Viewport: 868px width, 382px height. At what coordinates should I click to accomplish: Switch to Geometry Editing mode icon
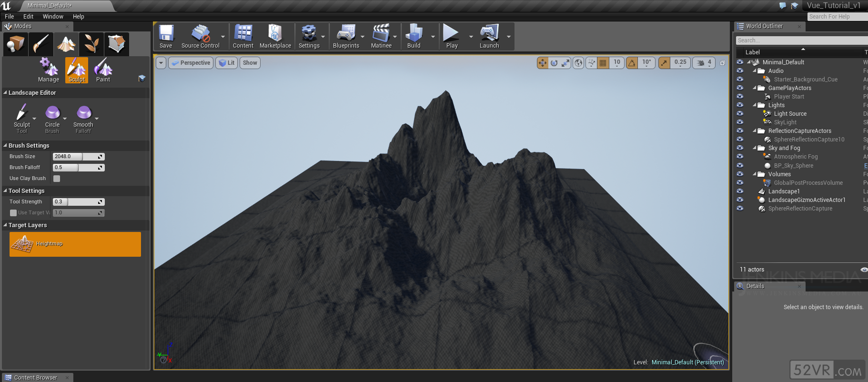pyautogui.click(x=117, y=44)
